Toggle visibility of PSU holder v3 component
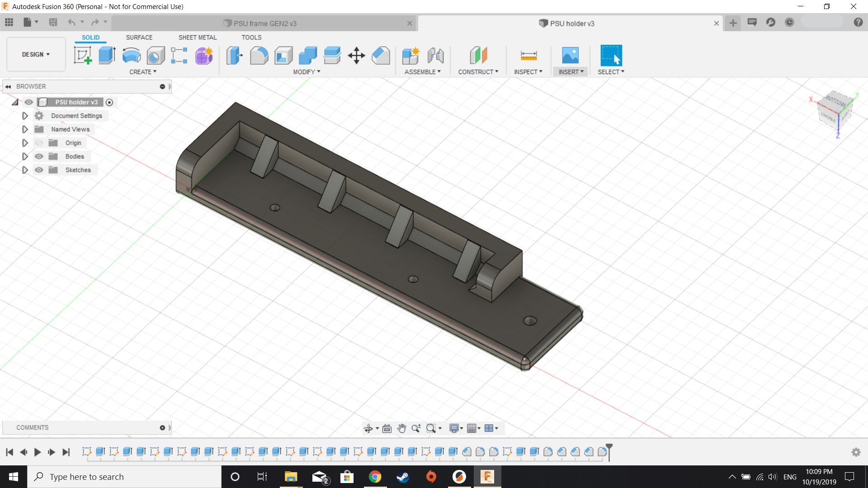The width and height of the screenshot is (868, 488). [29, 102]
